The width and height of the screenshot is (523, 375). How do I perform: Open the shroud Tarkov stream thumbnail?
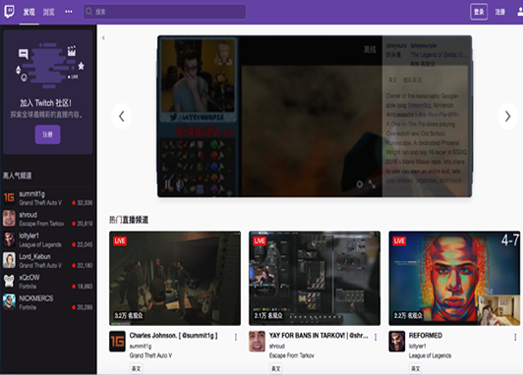click(x=315, y=278)
